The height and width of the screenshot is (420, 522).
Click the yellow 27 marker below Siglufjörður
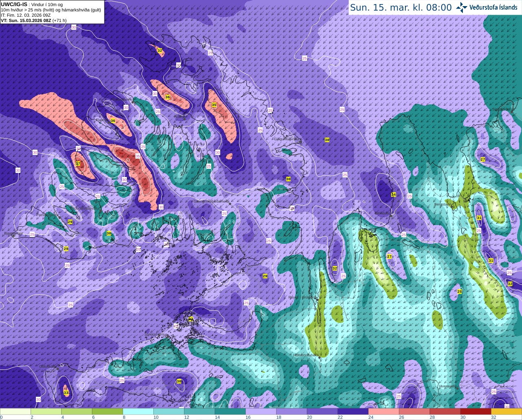[483, 159]
